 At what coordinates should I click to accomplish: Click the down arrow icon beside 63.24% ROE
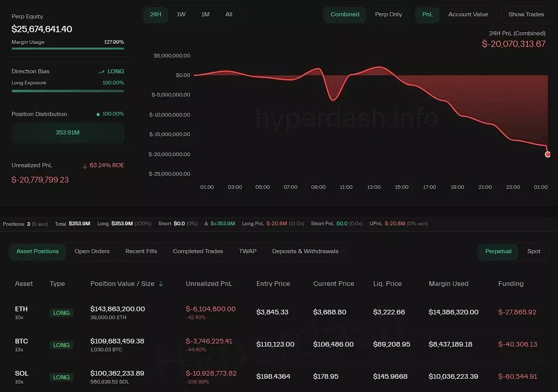[85, 166]
